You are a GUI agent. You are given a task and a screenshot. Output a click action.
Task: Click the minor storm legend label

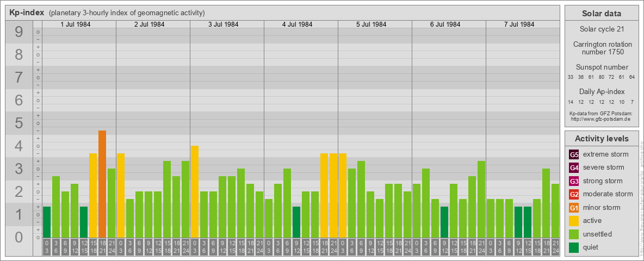(x=602, y=208)
